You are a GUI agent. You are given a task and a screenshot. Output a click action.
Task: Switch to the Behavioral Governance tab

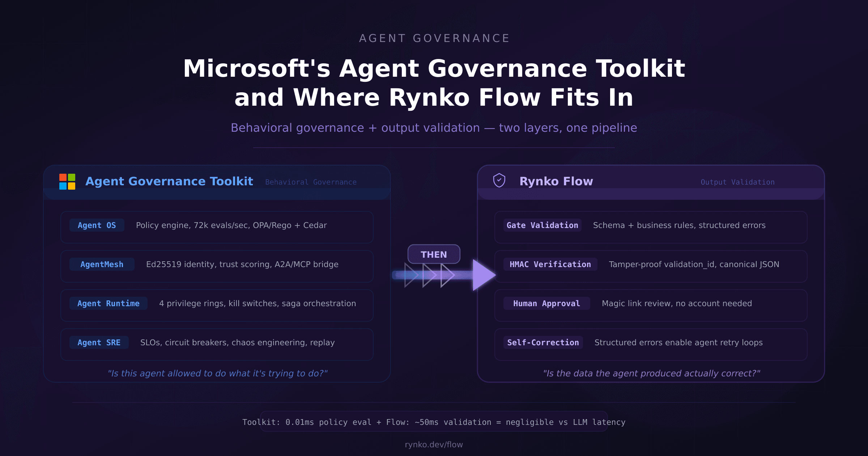[x=311, y=182]
